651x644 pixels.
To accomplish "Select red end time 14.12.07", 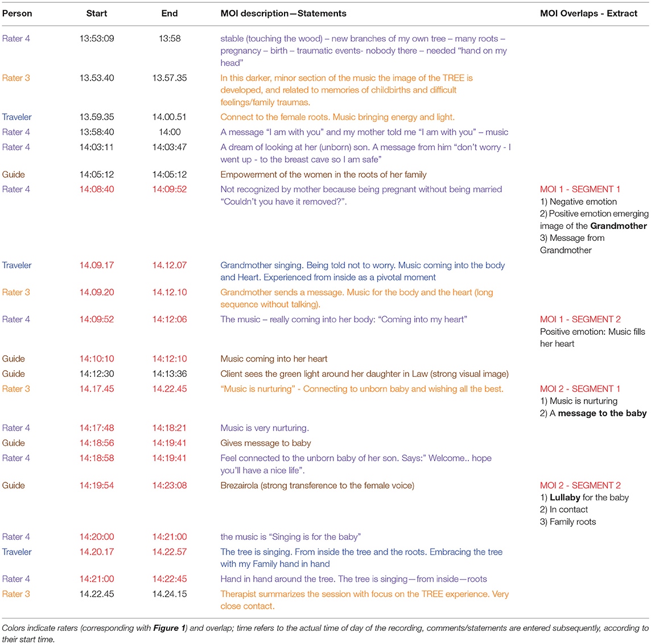I will point(170,265).
